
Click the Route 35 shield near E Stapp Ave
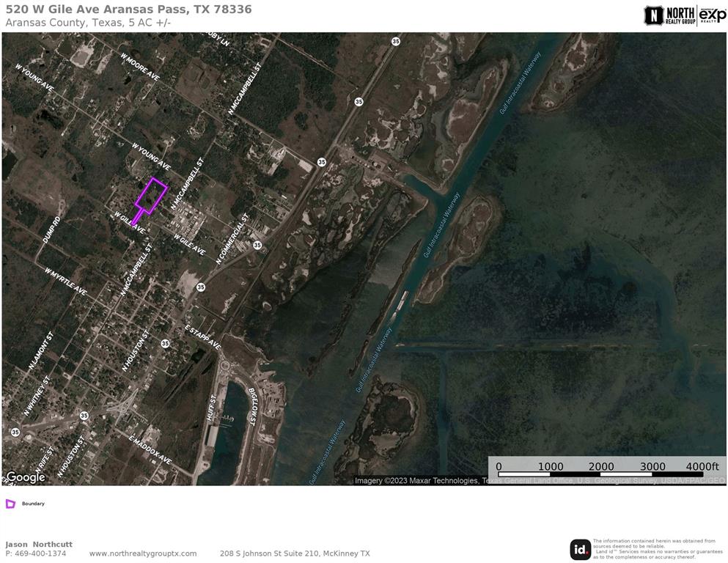tap(165, 343)
